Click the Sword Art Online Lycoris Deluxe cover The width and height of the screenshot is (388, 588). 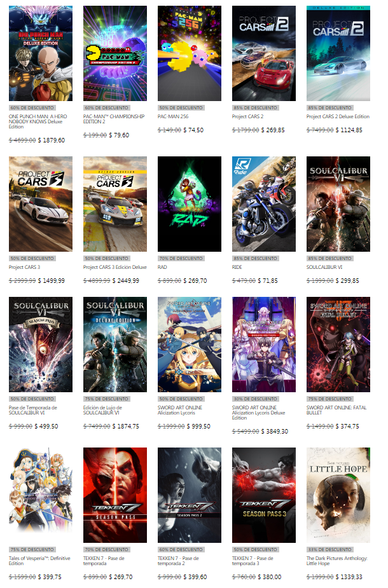[x=264, y=345]
